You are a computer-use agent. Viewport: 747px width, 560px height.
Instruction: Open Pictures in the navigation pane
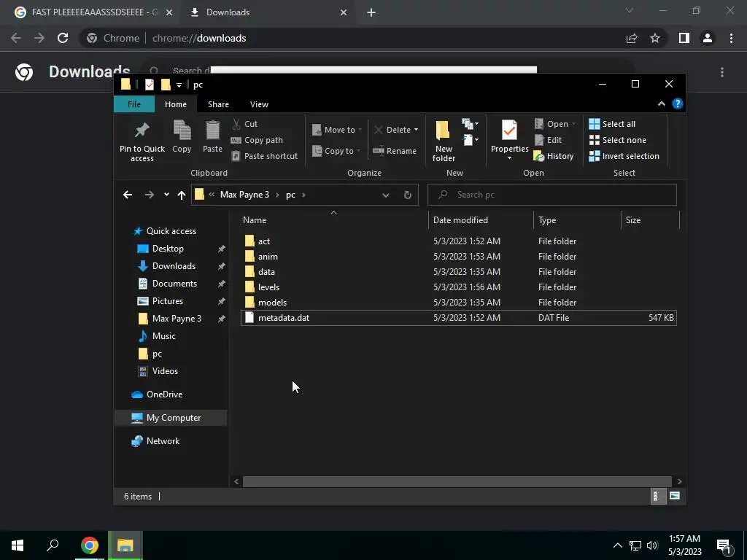click(x=167, y=301)
